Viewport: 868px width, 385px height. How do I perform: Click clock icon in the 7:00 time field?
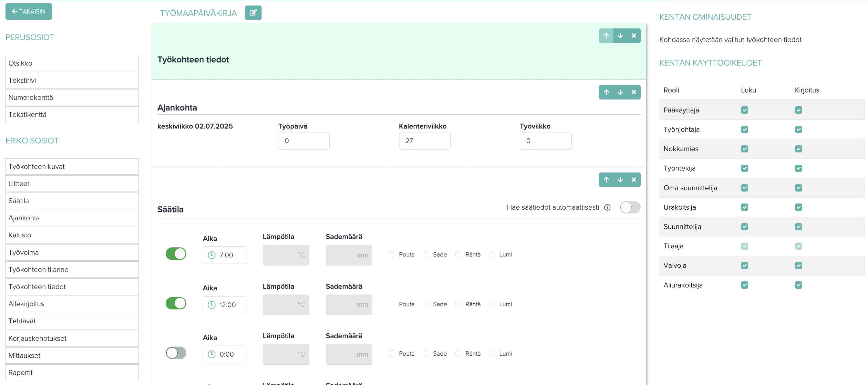[x=212, y=255]
